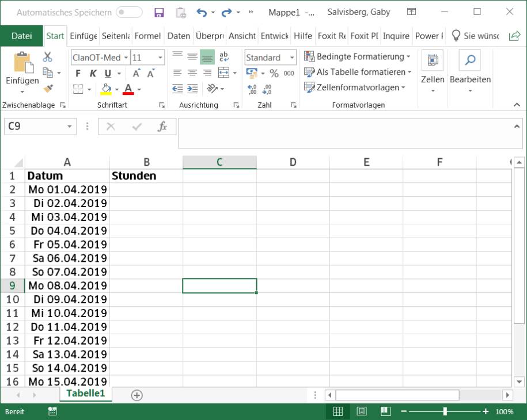This screenshot has width=527, height=420.
Task: Toggle bold formatting (F)
Action: pyautogui.click(x=78, y=73)
